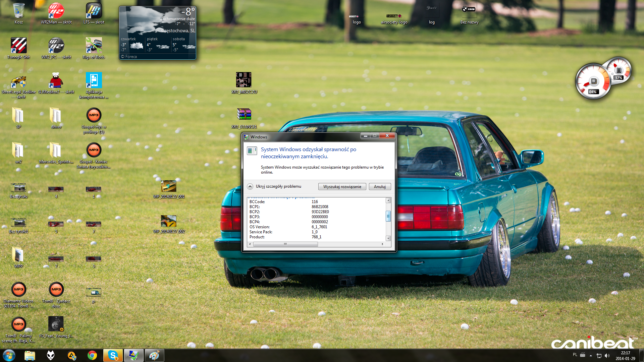Click the Foreca link in weather gadget
644x362 pixels.
click(x=129, y=57)
